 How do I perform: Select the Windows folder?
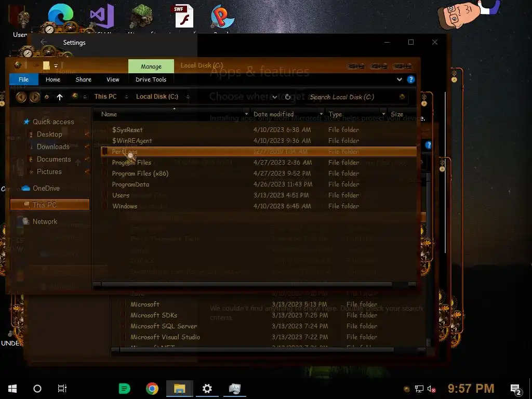click(125, 206)
